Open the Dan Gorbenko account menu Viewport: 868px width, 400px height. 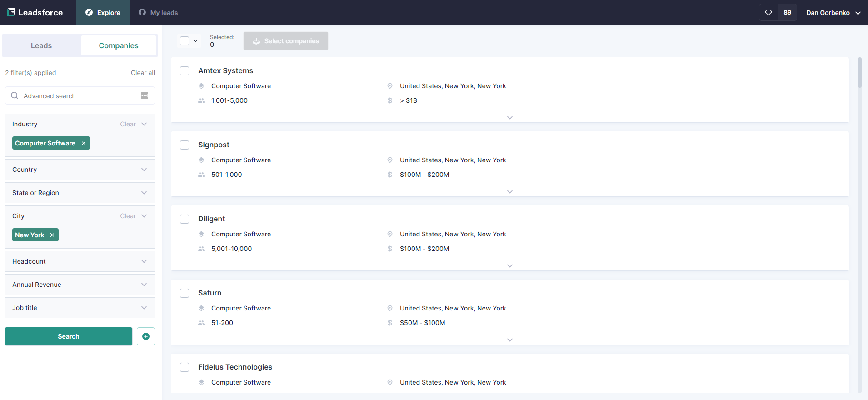(833, 13)
